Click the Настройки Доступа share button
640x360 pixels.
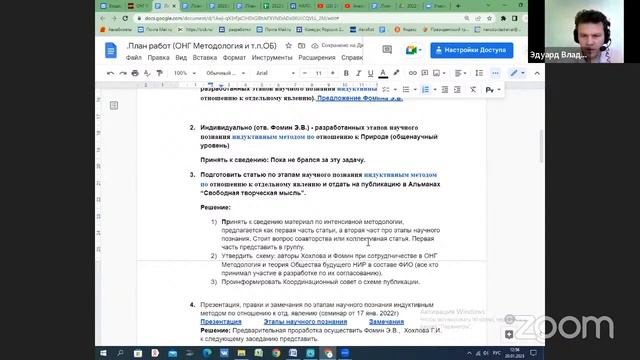[471, 50]
